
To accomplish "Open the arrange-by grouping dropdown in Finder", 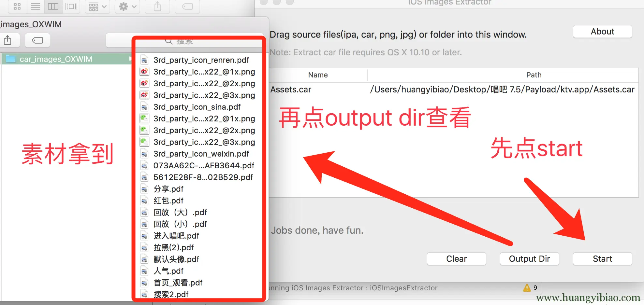I will 97,6.
